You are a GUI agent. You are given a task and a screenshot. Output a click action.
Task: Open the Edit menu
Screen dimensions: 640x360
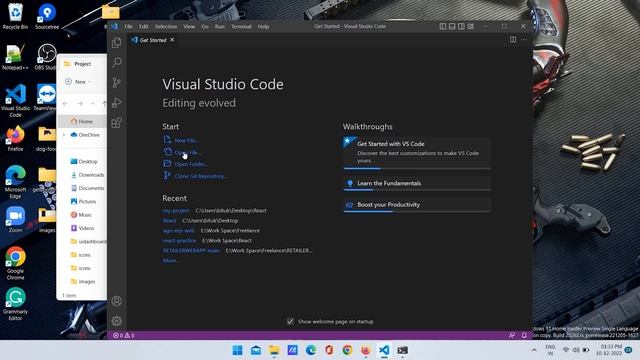[144, 26]
